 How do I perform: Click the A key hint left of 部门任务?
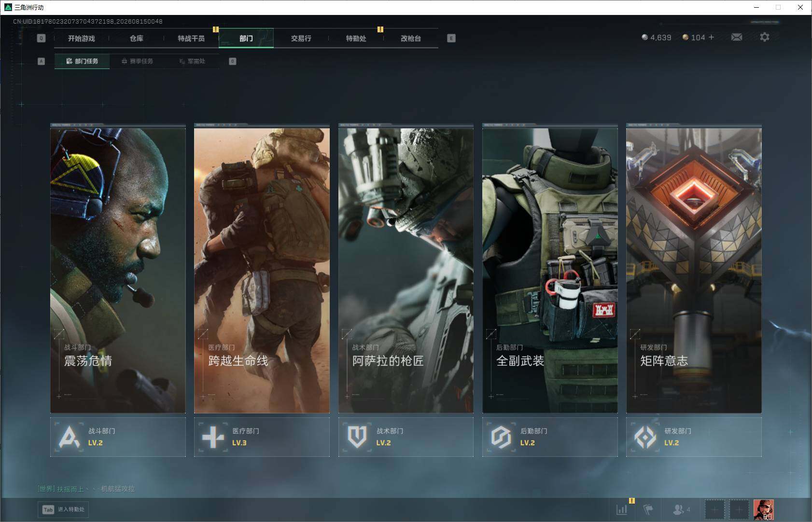[x=41, y=61]
